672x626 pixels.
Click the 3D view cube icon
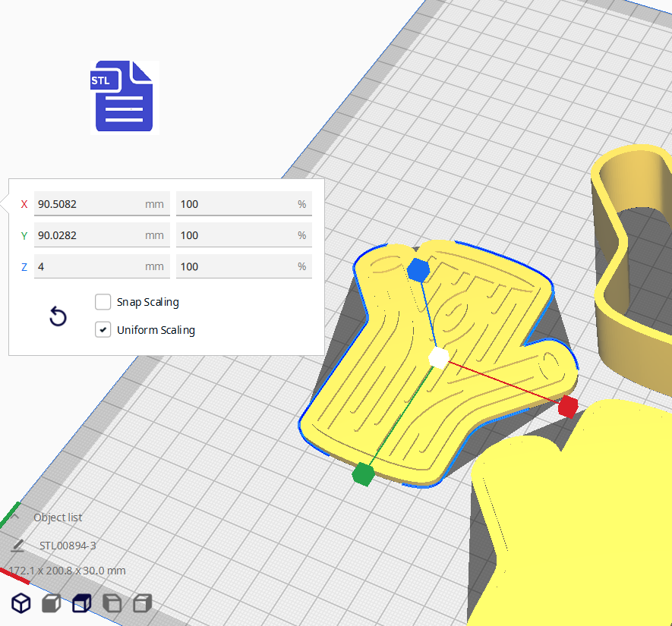[21, 603]
